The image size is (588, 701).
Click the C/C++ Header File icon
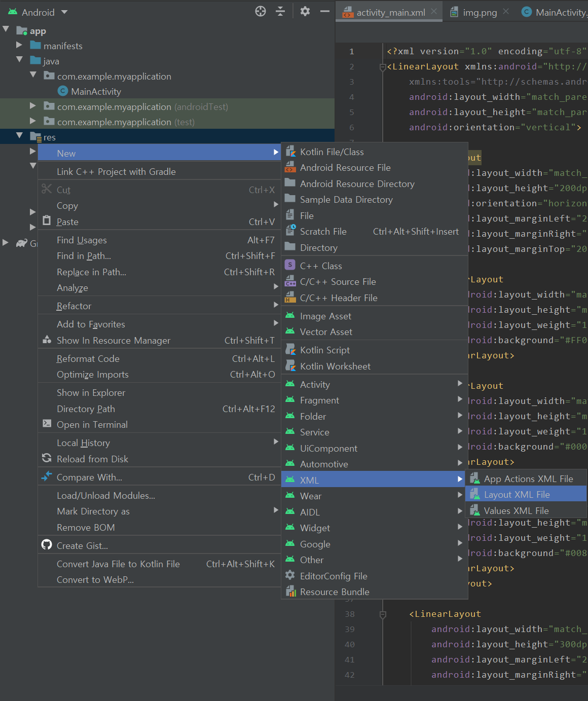coord(290,298)
